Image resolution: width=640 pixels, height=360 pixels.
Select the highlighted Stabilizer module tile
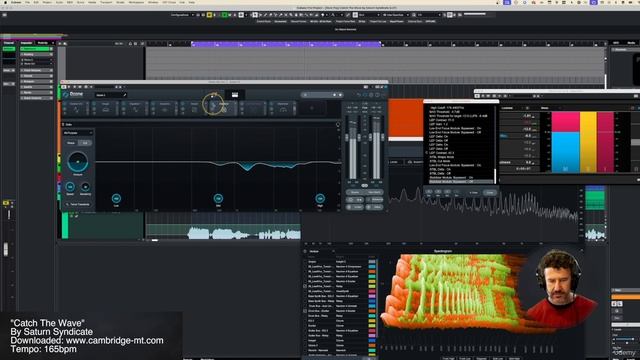(x=223, y=108)
